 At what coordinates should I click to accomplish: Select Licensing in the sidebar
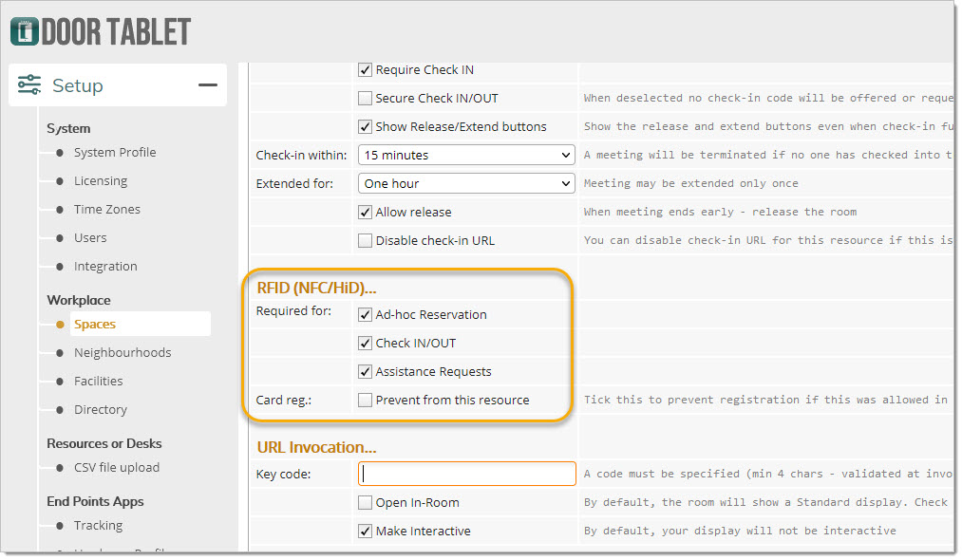click(x=101, y=180)
